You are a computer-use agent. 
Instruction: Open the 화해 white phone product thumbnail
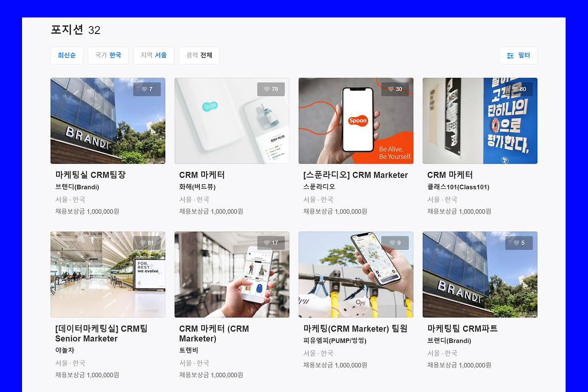click(232, 121)
